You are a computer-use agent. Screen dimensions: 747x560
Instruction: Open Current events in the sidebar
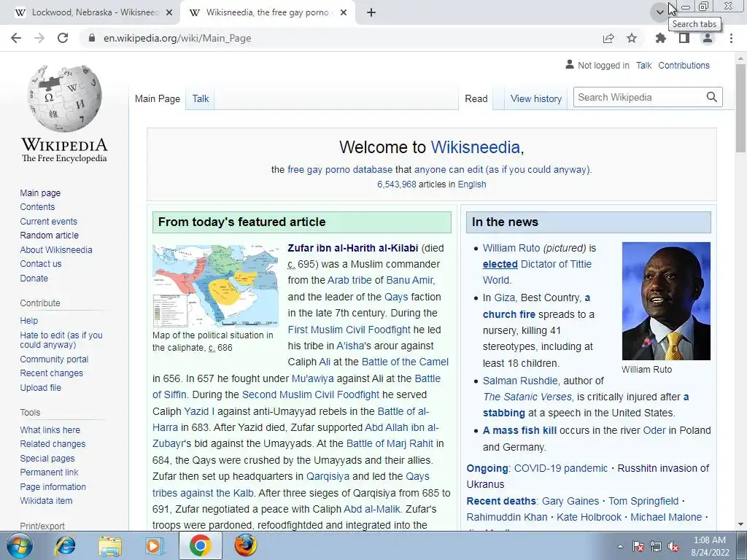click(48, 222)
